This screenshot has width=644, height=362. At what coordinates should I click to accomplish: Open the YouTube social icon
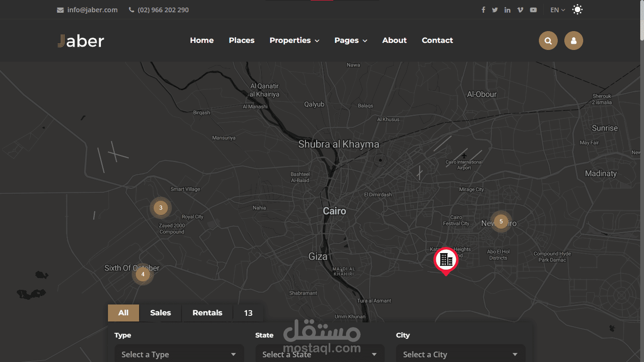point(533,10)
